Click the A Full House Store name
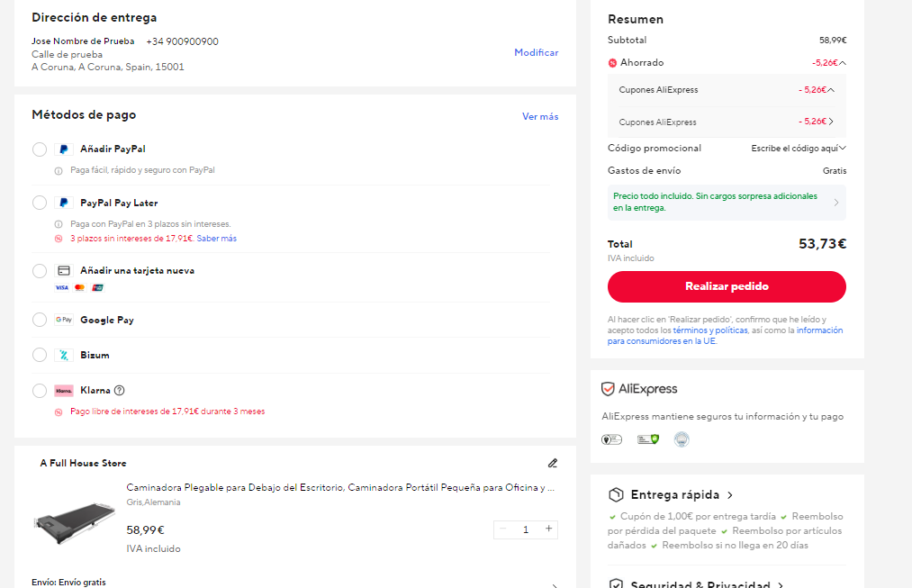912x588 pixels. point(83,463)
